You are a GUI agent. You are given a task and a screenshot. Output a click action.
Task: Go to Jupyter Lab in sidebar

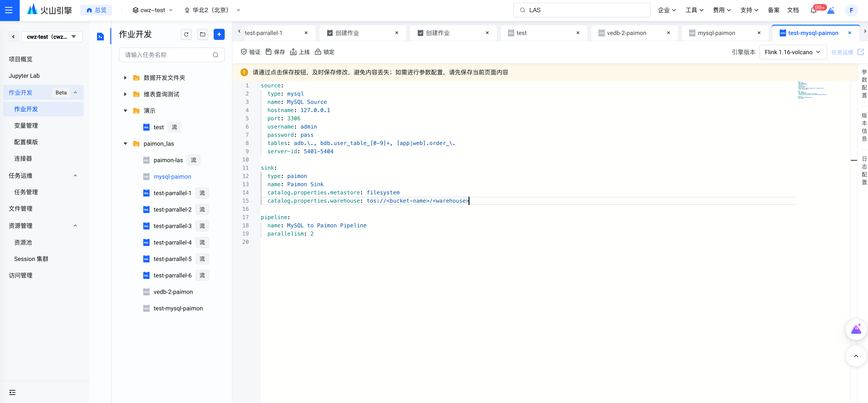point(24,76)
